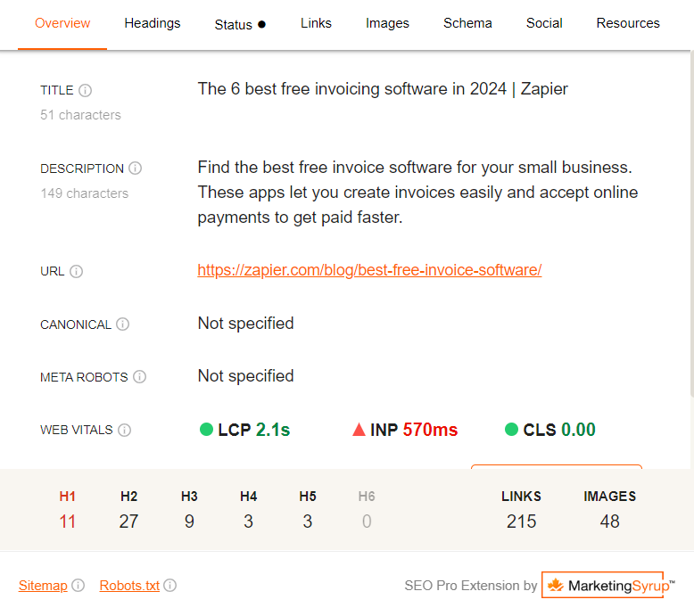
Task: Open the Resources tab
Action: (628, 23)
